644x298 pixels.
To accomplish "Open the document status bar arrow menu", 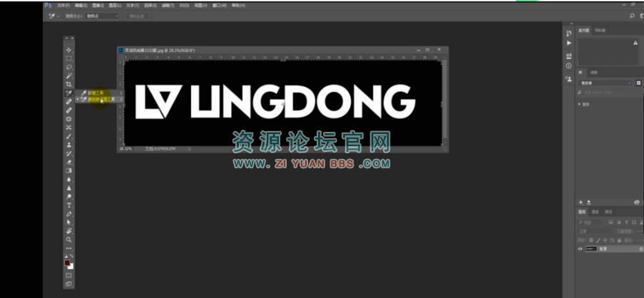I will click(x=189, y=149).
